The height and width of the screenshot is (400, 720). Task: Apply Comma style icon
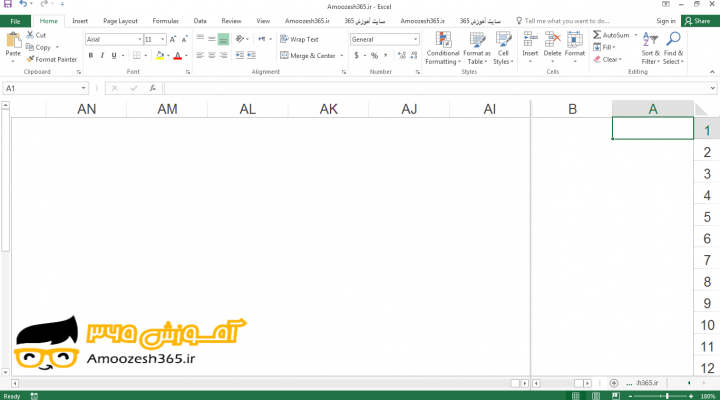pyautogui.click(x=386, y=56)
